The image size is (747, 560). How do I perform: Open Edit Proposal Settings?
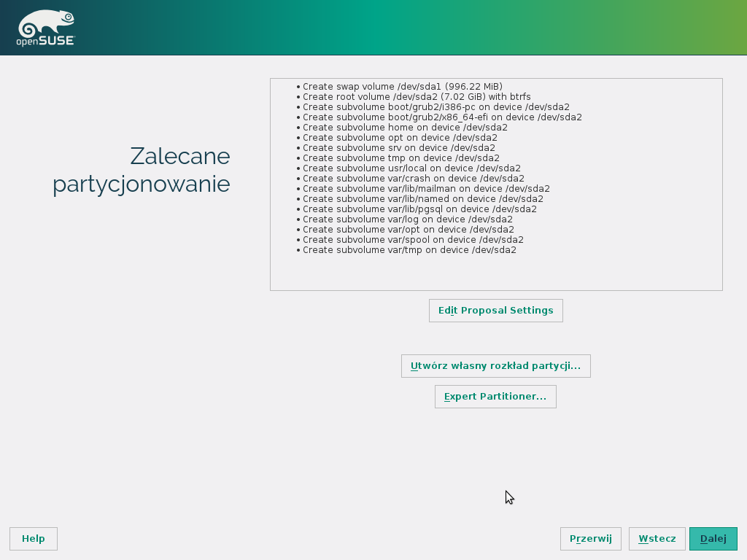click(x=495, y=311)
